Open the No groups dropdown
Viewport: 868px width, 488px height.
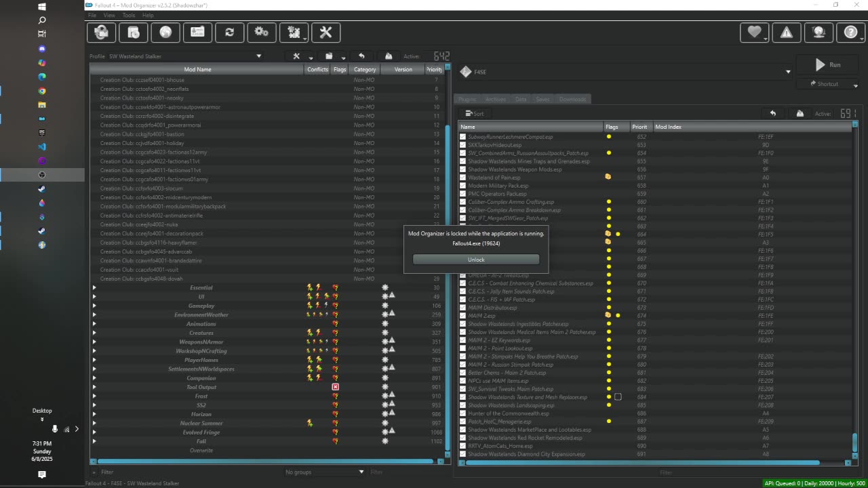click(325, 472)
